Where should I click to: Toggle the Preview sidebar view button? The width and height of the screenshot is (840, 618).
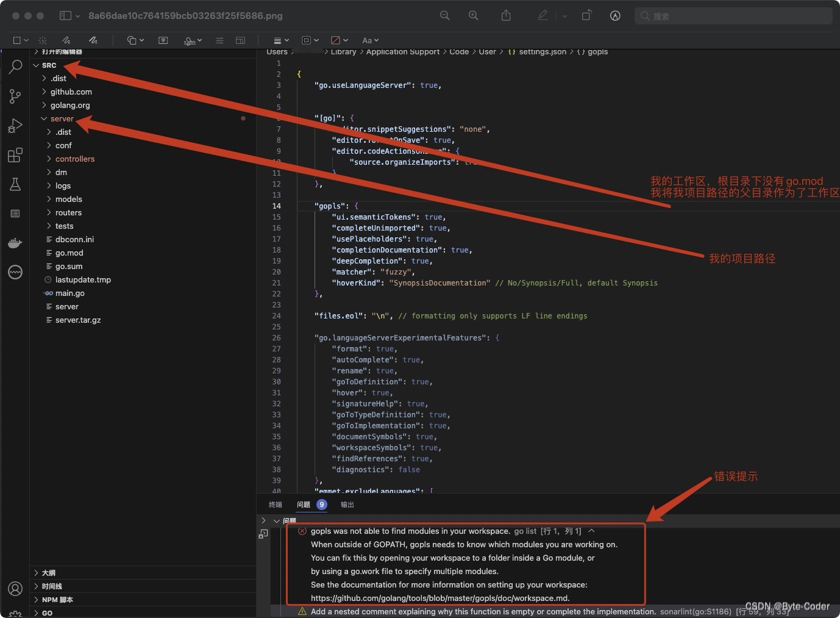pos(65,16)
